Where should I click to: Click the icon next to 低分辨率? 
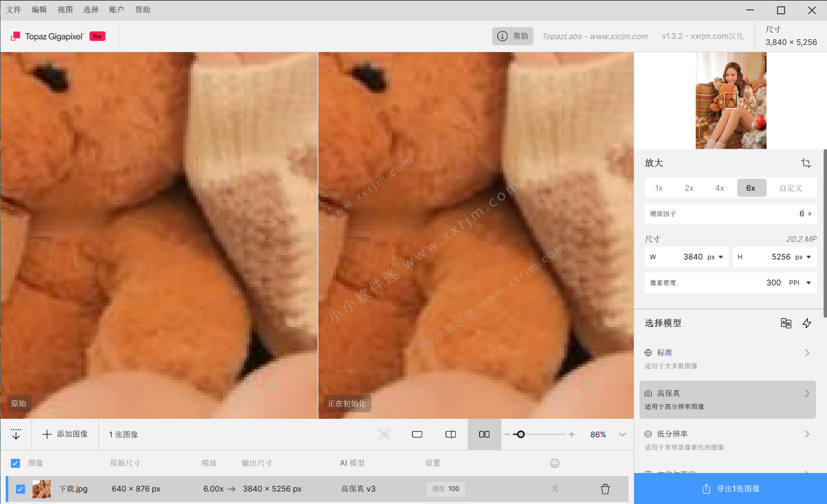648,434
